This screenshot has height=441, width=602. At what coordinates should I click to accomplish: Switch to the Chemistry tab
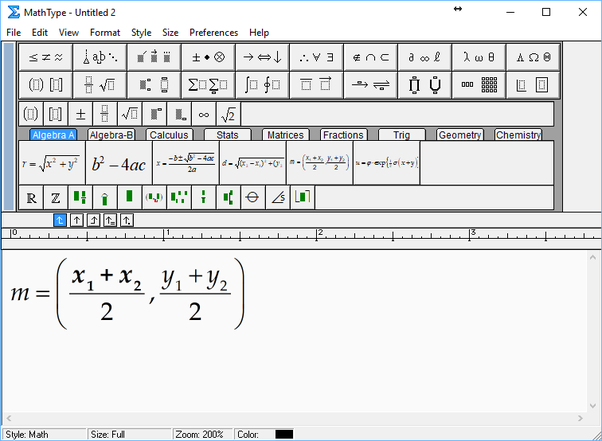(x=518, y=135)
